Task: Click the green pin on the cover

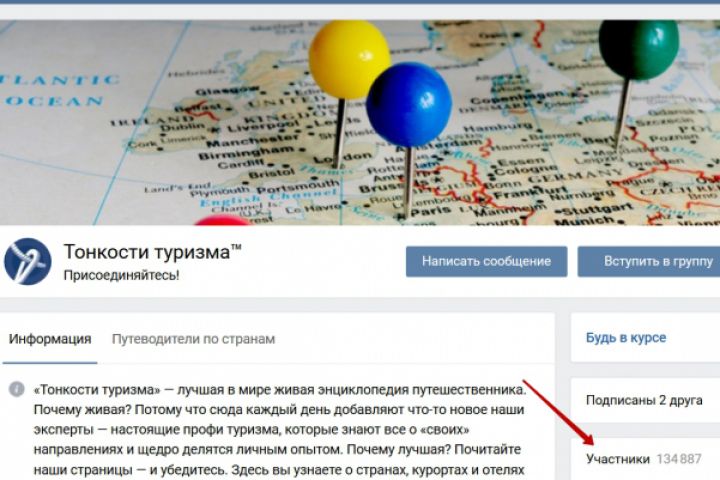Action: (x=639, y=48)
